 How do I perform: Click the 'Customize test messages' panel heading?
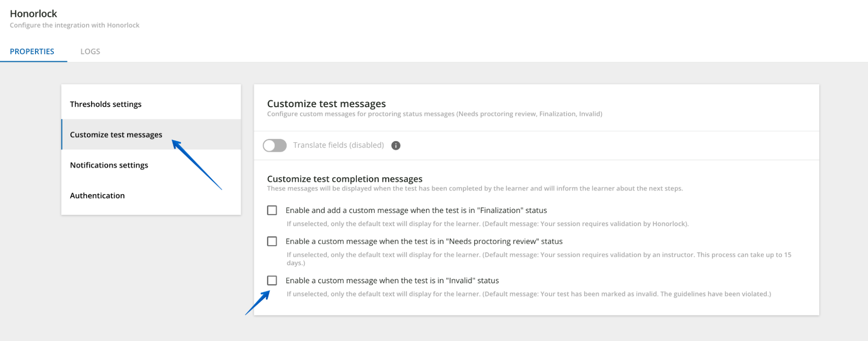327,104
